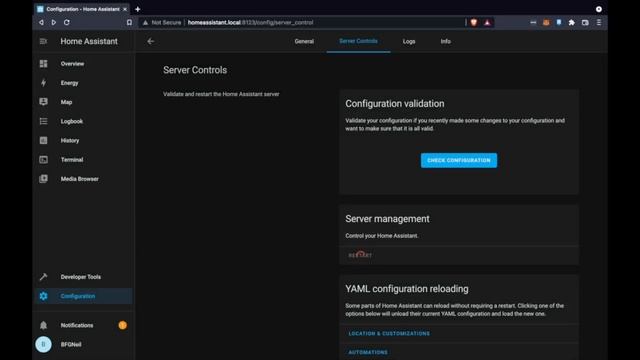Reload Automations YAML configuration
This screenshot has height=360, width=640.
[x=368, y=352]
